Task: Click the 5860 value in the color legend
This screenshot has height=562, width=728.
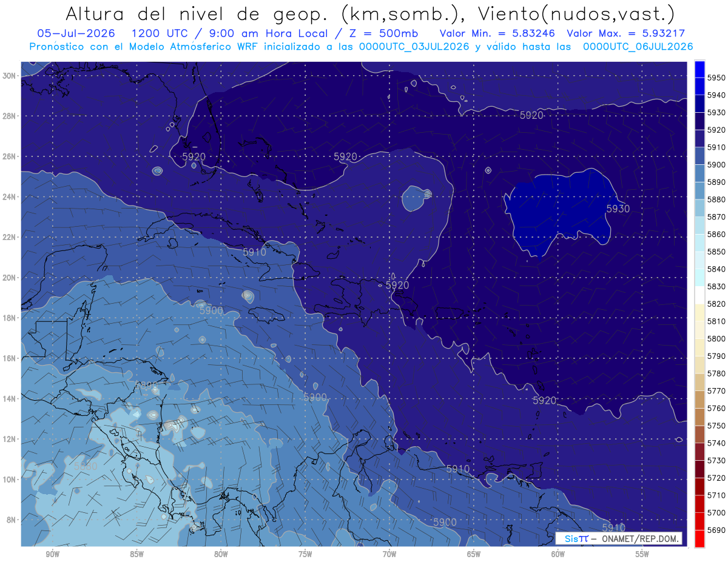Action: pos(716,234)
